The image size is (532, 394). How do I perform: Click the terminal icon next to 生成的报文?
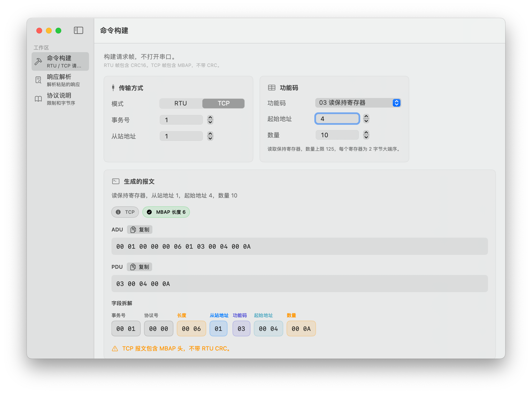116,181
